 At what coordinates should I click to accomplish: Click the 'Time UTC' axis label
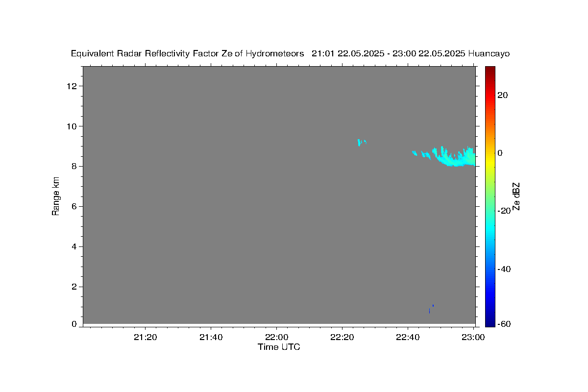coord(279,347)
